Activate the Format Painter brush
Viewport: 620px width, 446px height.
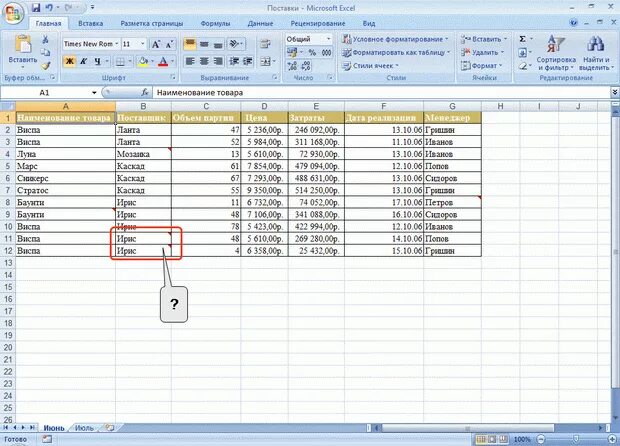[x=45, y=65]
